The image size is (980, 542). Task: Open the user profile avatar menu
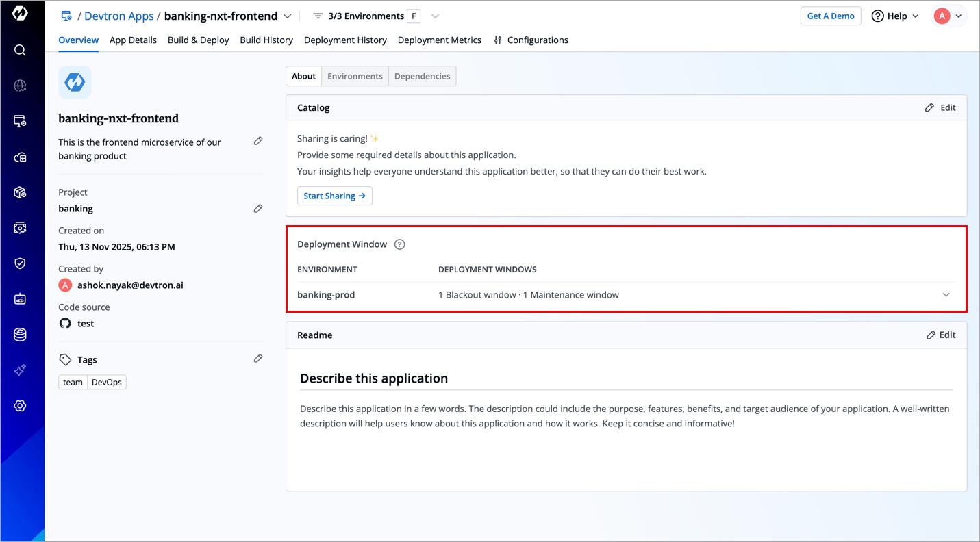948,16
